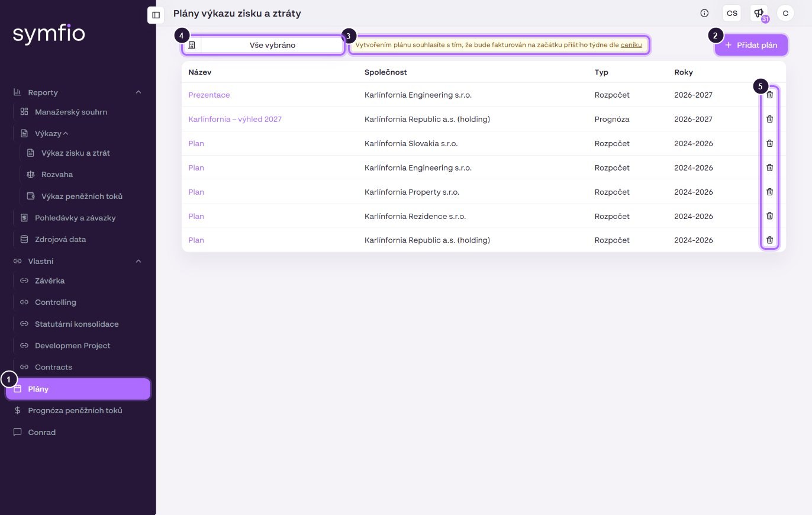Open the Plan link for Karlínfornia Property s.r.o.
Viewport: 812px width, 515px height.
(196, 192)
